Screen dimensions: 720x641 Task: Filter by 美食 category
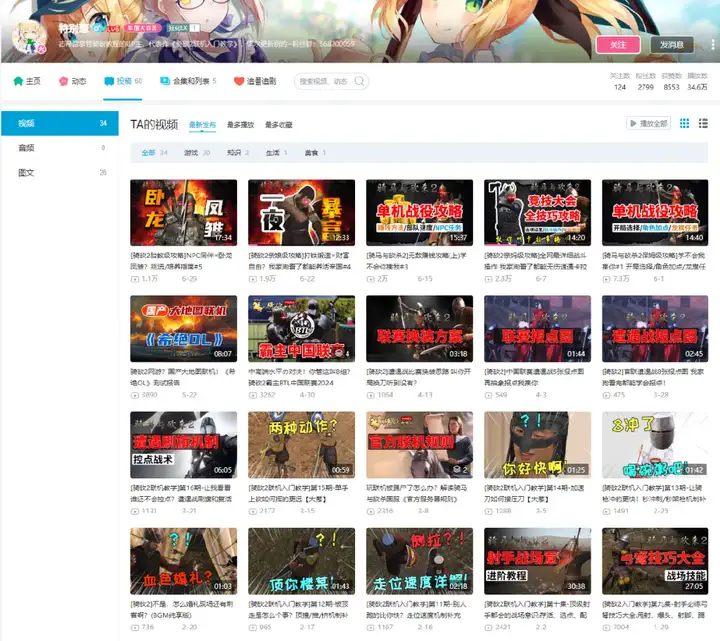pos(315,152)
